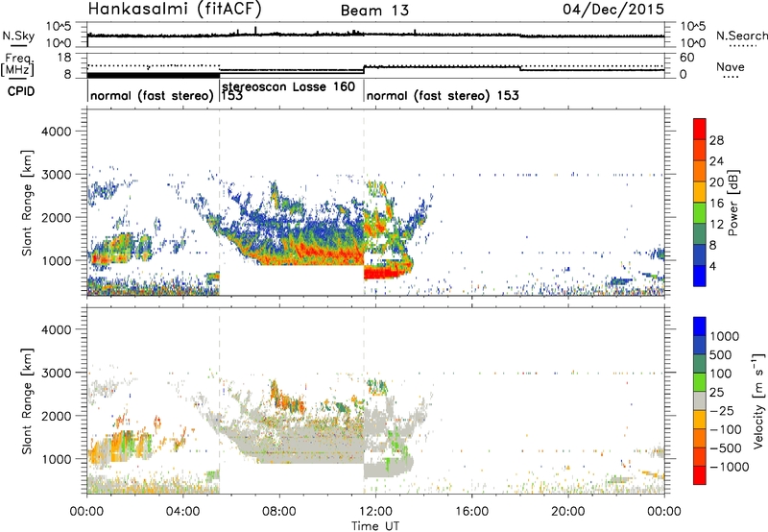This screenshot has height=532, width=768.
Task: Click the 'Hankasalmi (fitACF)' title text
Action: pos(175,10)
